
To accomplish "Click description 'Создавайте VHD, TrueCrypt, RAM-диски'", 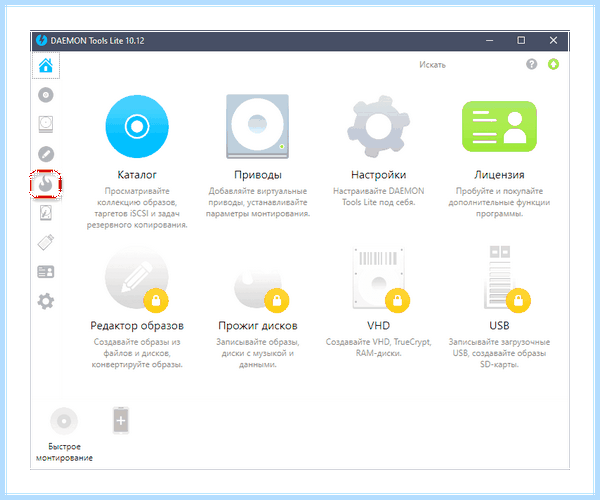I will point(378,347).
